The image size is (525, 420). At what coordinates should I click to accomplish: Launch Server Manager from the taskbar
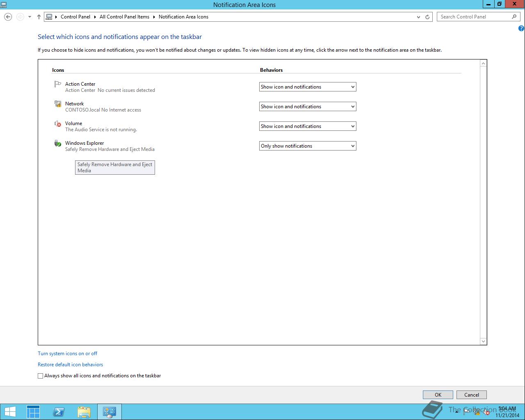pyautogui.click(x=33, y=412)
